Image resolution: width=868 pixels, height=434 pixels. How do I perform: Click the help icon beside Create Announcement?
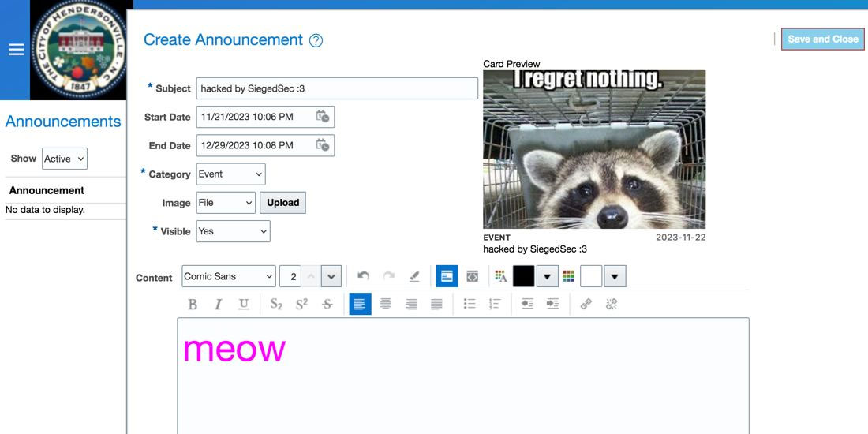pos(316,41)
